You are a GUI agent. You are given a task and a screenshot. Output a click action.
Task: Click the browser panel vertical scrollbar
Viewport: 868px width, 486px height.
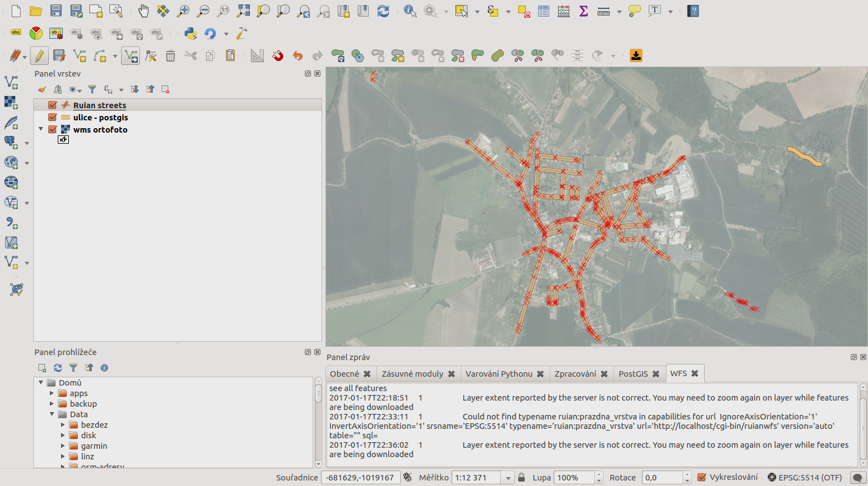click(x=318, y=423)
